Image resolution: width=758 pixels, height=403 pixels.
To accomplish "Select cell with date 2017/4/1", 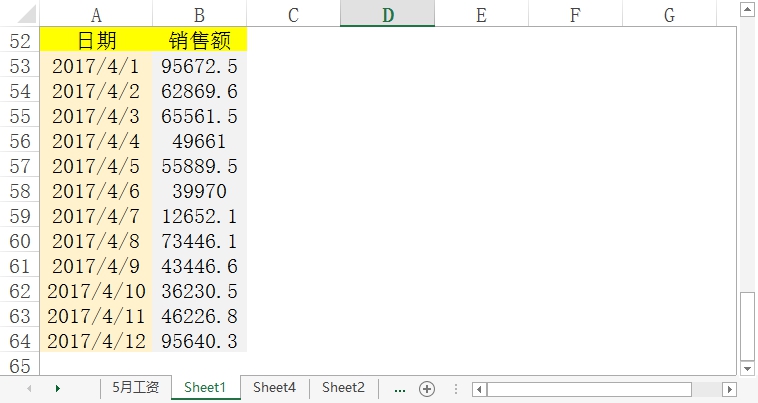I will (x=96, y=66).
